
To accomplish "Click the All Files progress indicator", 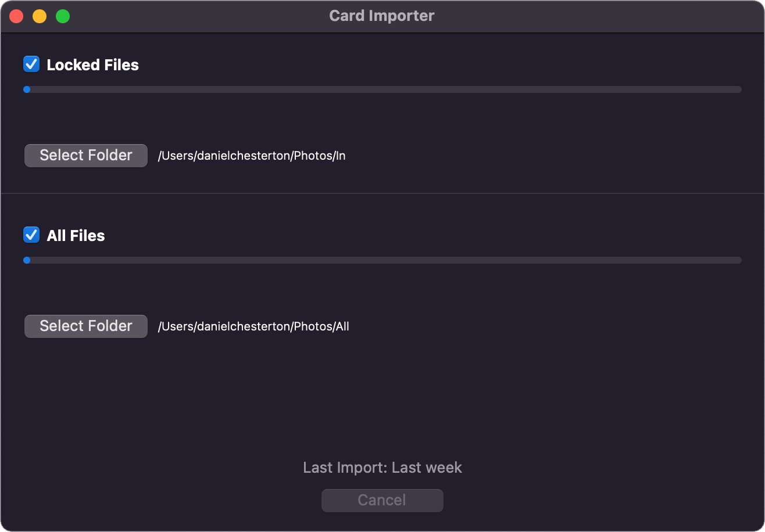I will click(382, 260).
